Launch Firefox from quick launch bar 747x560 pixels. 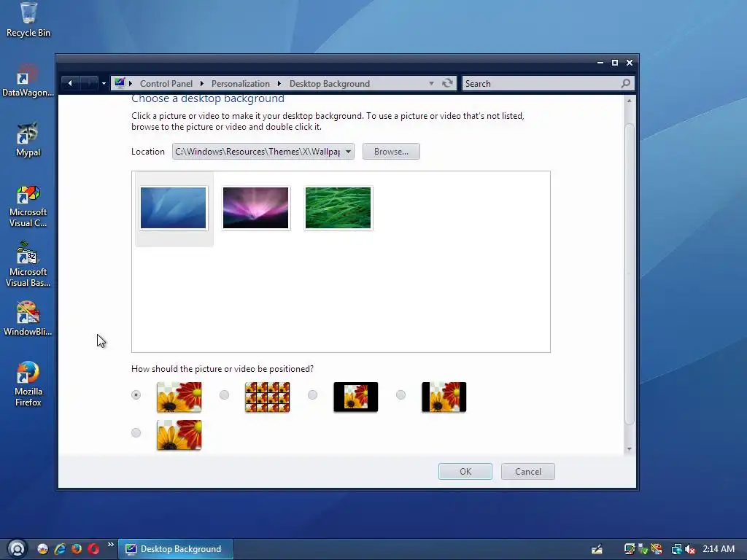point(76,549)
